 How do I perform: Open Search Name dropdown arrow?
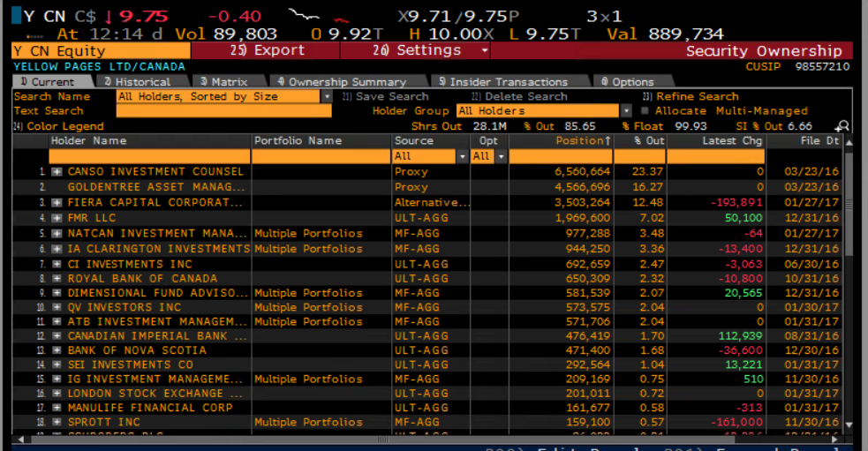tap(327, 97)
